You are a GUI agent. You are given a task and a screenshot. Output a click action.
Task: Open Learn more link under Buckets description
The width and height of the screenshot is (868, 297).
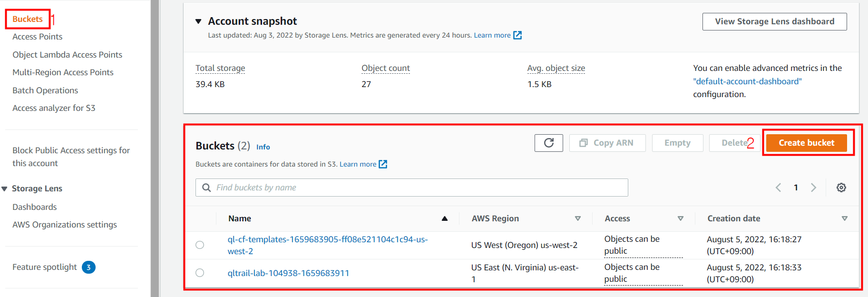pyautogui.click(x=358, y=164)
